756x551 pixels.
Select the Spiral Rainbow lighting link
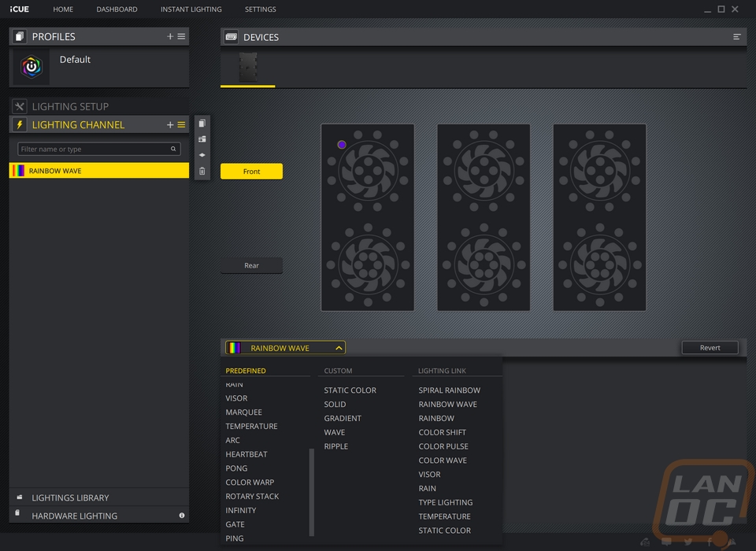point(450,390)
